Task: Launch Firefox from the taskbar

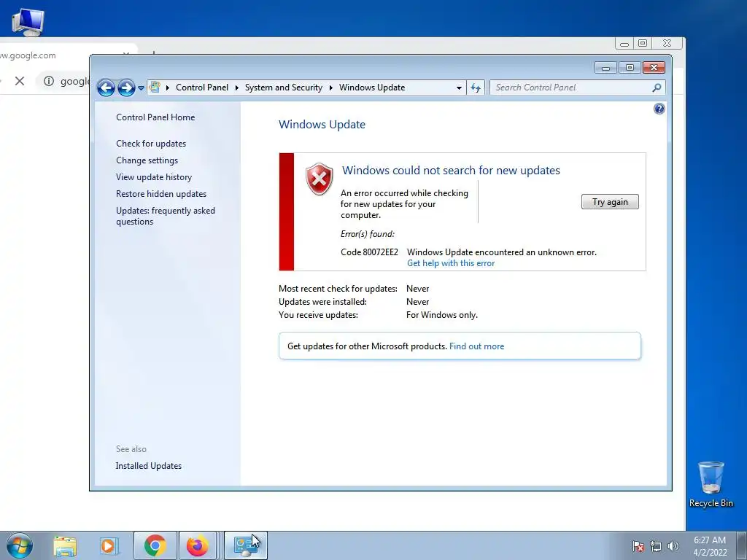Action: (197, 545)
